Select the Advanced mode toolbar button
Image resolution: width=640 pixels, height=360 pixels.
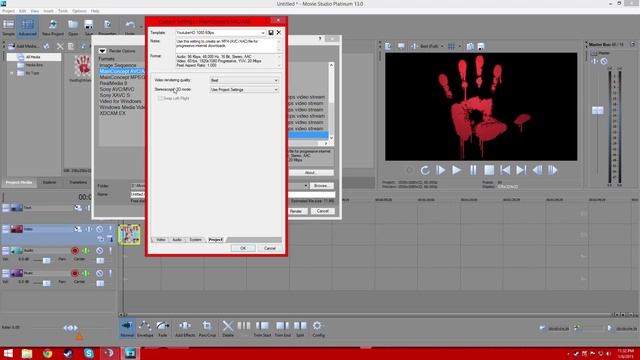point(28,27)
